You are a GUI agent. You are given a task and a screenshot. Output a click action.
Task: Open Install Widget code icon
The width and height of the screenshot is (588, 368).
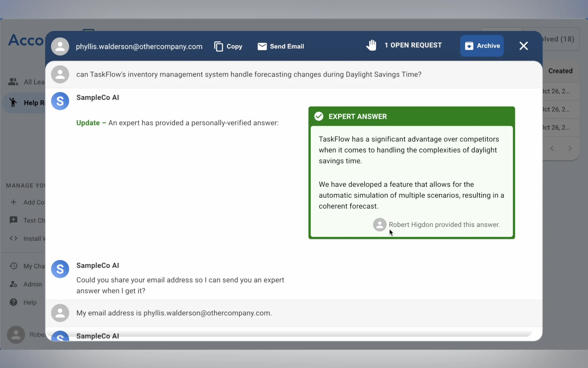[x=14, y=238]
